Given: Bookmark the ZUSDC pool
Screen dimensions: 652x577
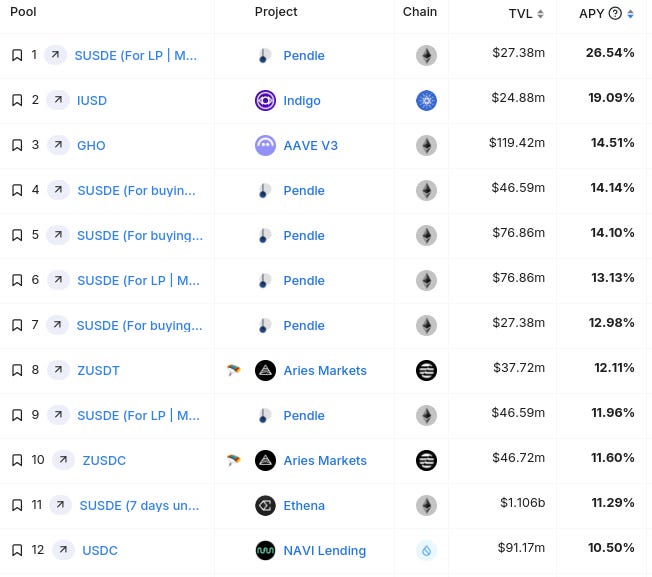Looking at the screenshot, I should [17, 460].
